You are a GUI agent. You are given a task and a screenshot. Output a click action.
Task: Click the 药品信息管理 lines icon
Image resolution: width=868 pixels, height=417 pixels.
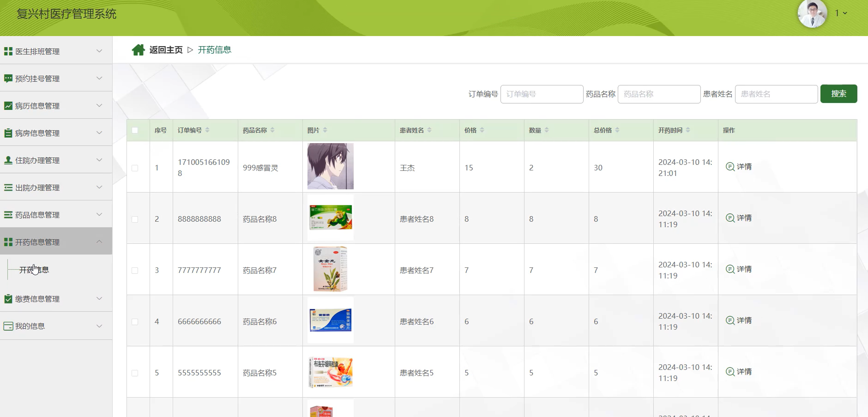tap(8, 215)
